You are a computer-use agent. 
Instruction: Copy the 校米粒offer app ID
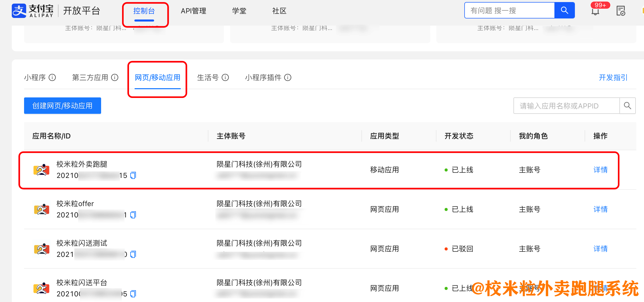click(133, 215)
